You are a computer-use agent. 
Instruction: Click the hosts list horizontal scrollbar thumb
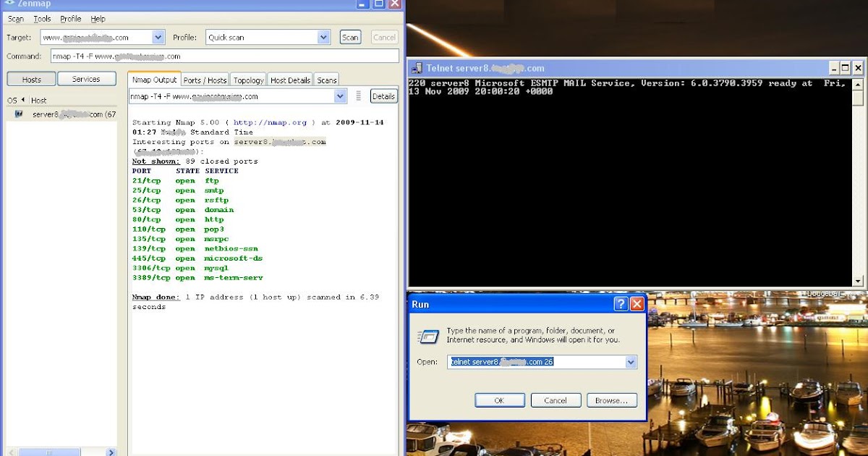(x=51, y=452)
